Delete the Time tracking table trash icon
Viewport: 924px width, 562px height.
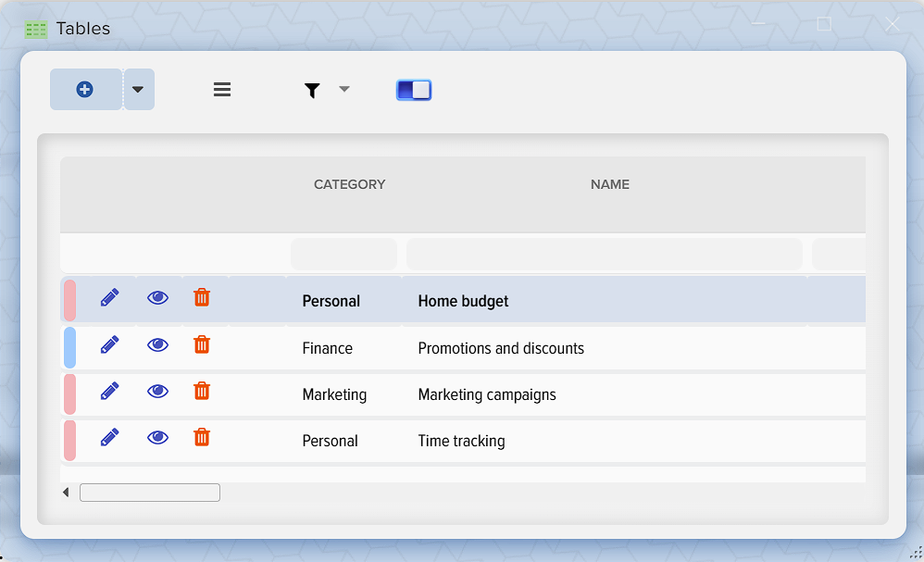[x=202, y=437]
